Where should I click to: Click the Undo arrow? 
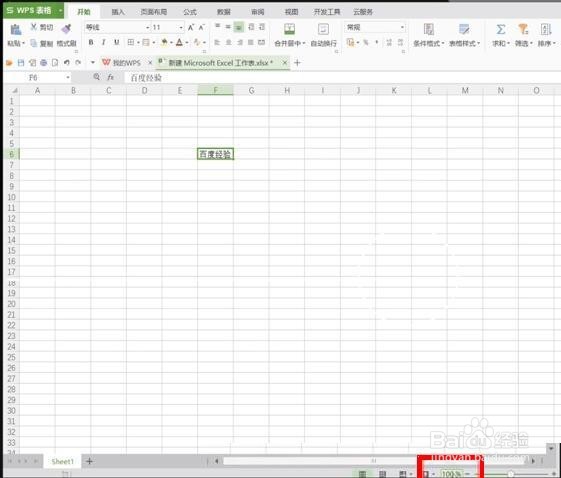coord(67,63)
